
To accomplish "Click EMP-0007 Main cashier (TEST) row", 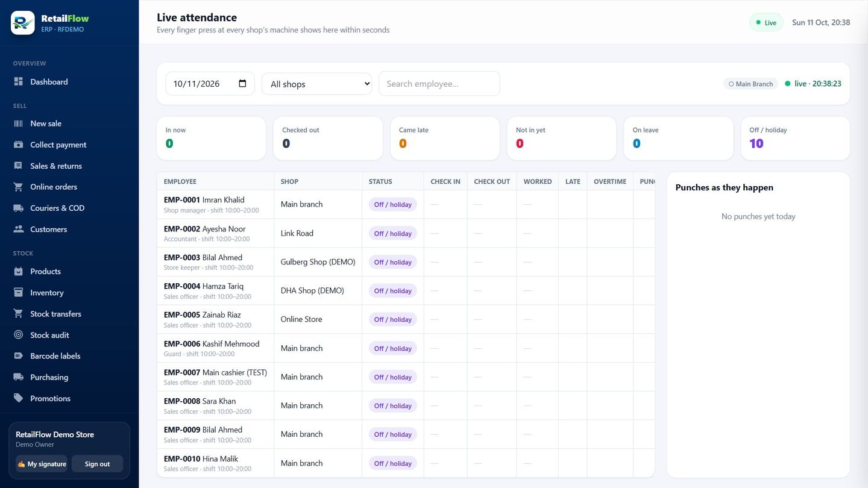I will coord(406,377).
